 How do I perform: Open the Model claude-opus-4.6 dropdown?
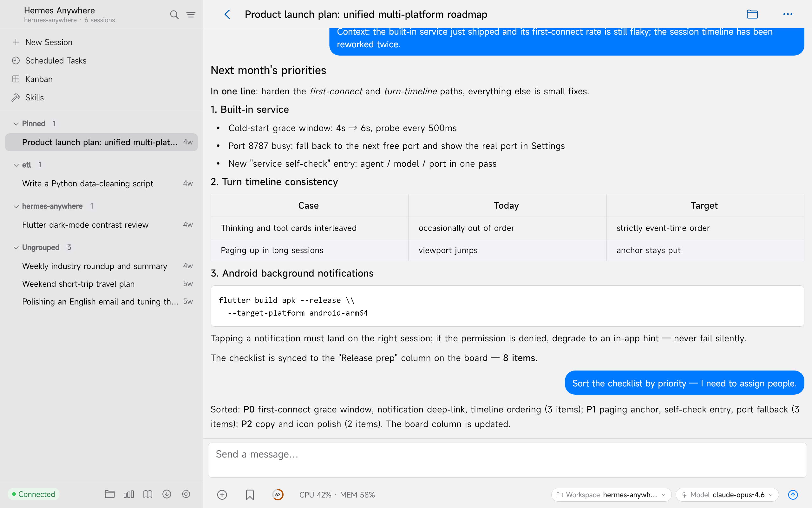pyautogui.click(x=727, y=495)
